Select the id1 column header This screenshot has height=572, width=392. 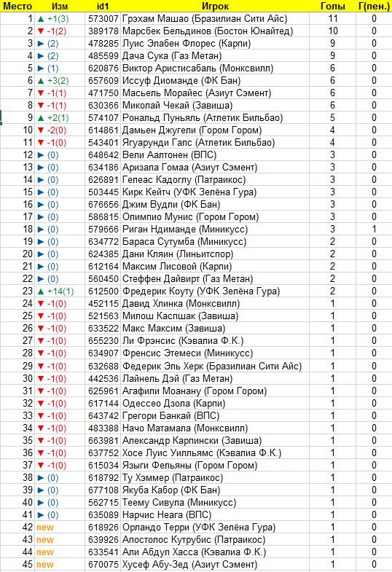point(103,7)
